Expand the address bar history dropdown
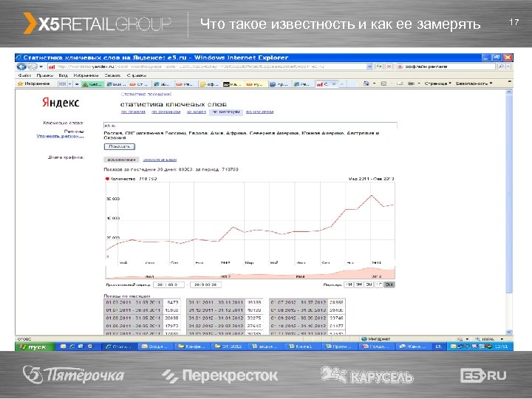The image size is (532, 399). [370, 66]
